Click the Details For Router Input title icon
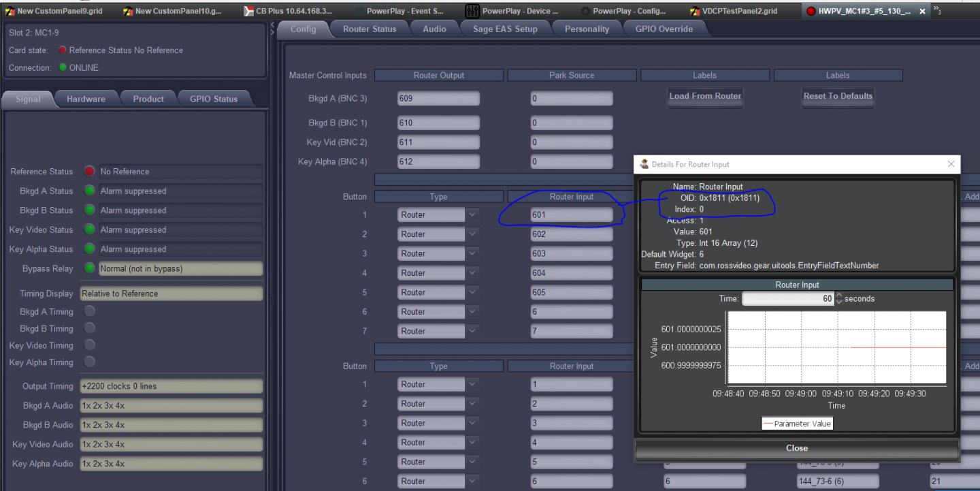The height and width of the screenshot is (491, 980). pyautogui.click(x=644, y=164)
